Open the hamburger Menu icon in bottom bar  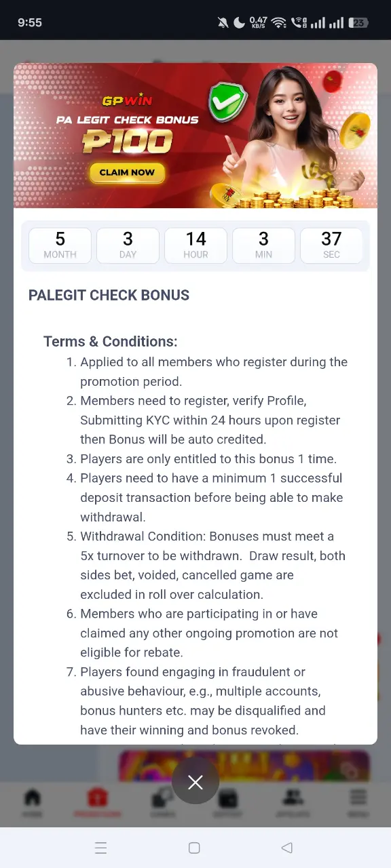[x=358, y=803]
